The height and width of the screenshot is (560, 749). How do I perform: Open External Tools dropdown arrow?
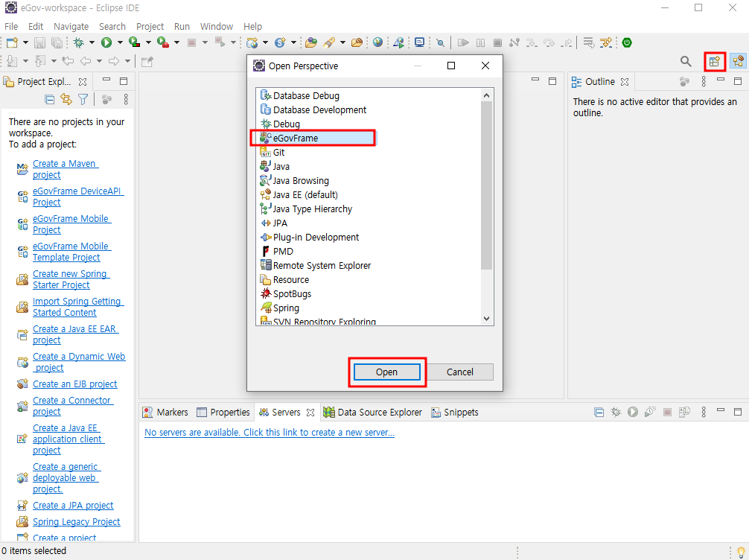pyautogui.click(x=176, y=42)
